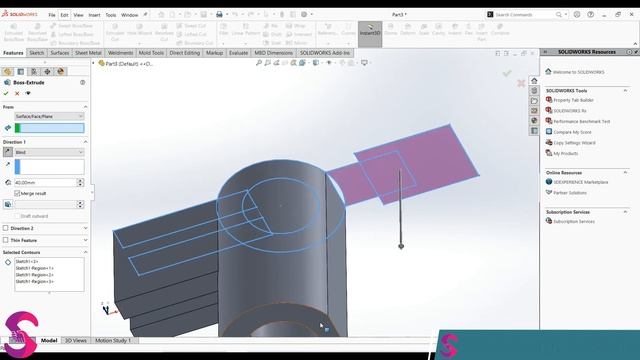Collapse the From section
The image size is (640, 360).
(85, 107)
